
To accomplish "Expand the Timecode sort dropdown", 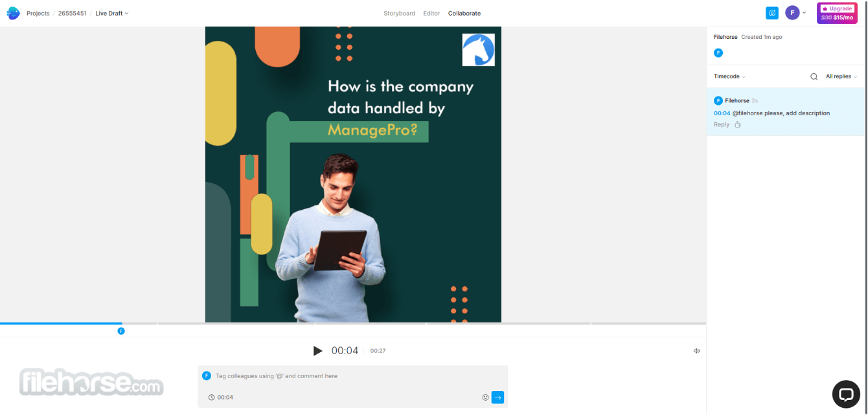I will click(x=729, y=76).
